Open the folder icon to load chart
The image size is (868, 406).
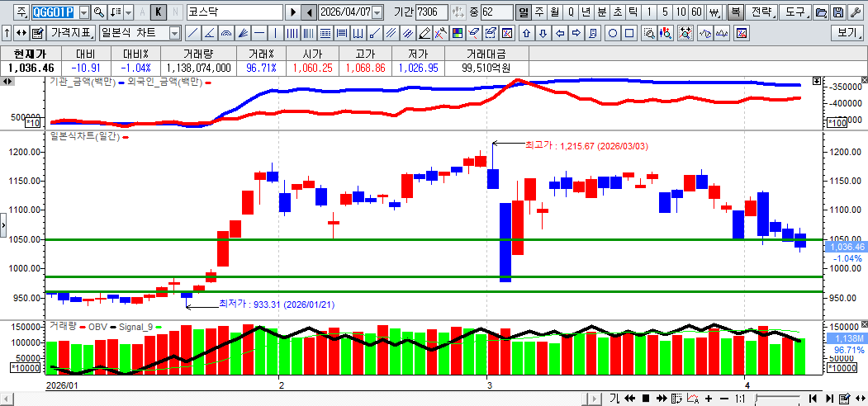pyautogui.click(x=820, y=12)
